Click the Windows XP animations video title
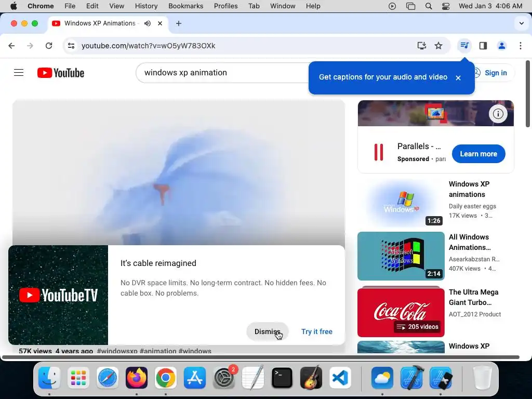Viewport: 532px width, 399px height. [469, 189]
